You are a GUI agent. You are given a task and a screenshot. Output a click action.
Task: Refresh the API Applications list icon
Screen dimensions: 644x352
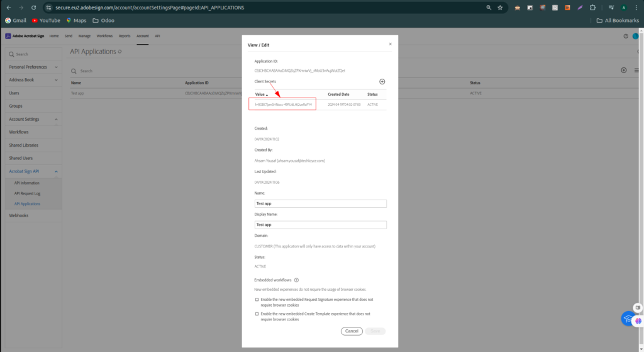(x=120, y=52)
